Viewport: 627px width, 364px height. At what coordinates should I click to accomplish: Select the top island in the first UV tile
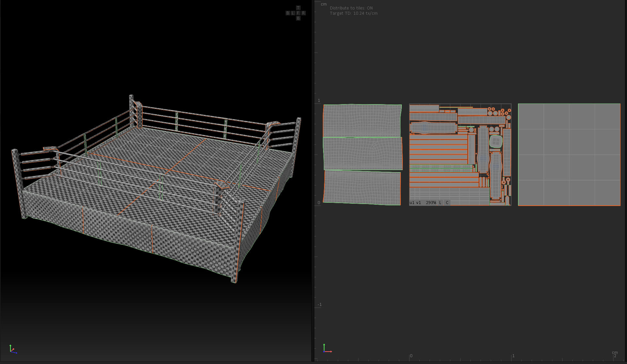pyautogui.click(x=362, y=120)
